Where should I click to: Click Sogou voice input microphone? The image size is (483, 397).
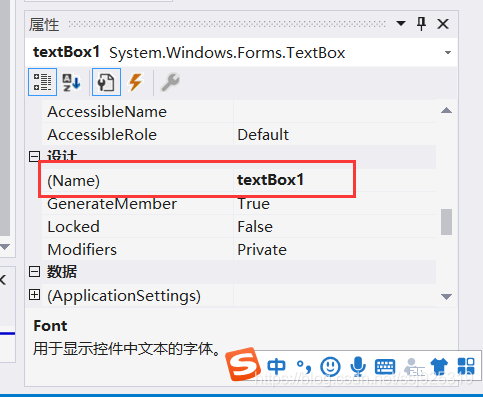point(358,366)
